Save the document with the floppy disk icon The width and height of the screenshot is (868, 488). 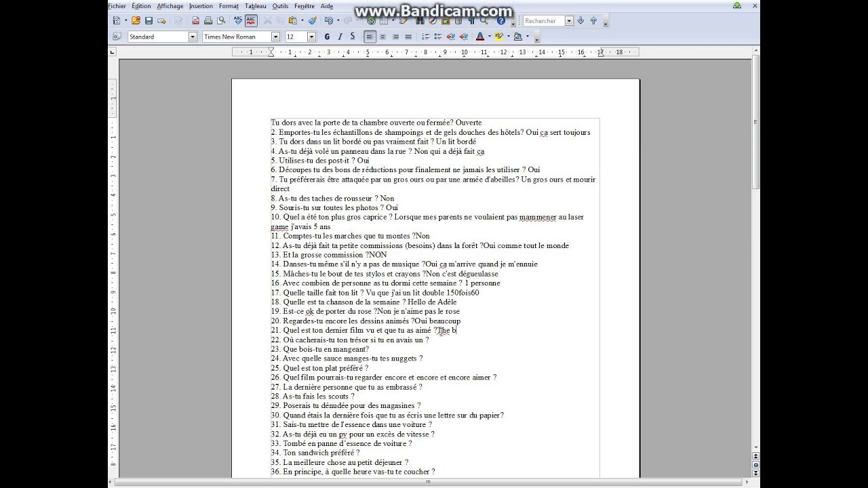point(149,21)
